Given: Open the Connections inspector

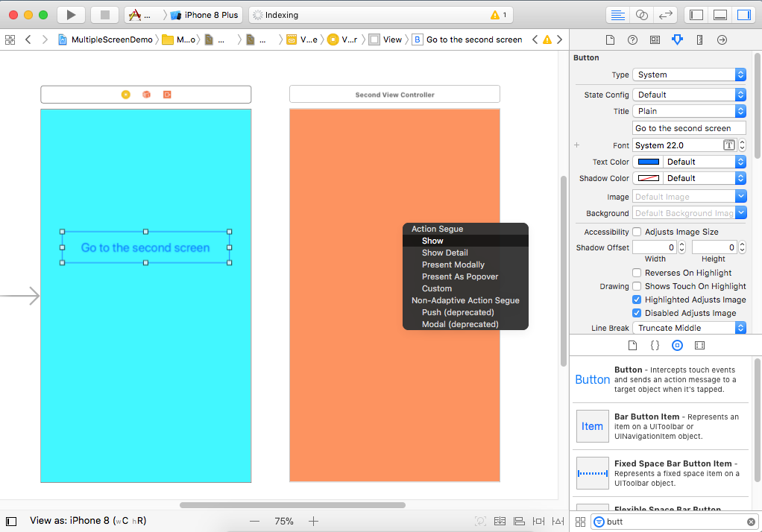Looking at the screenshot, I should tap(722, 39).
